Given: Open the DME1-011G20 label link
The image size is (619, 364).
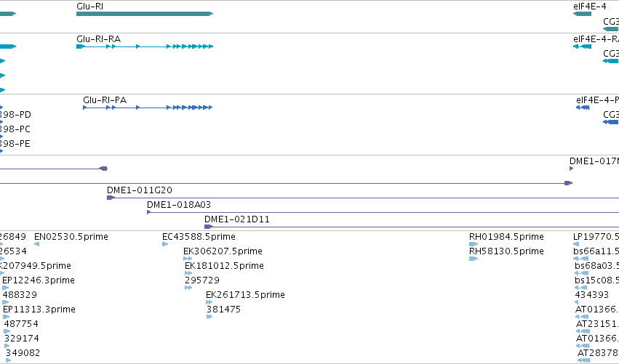Looking at the screenshot, I should (140, 190).
